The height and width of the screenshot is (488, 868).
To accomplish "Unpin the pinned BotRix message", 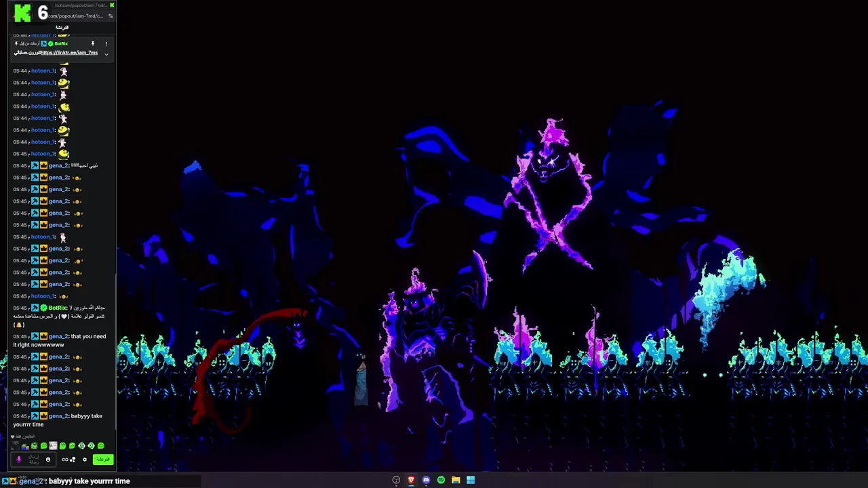I will click(93, 43).
